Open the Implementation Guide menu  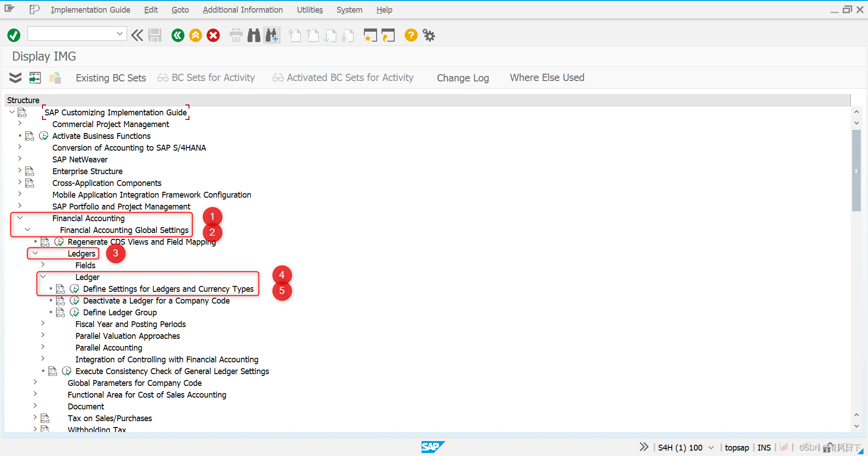(90, 10)
